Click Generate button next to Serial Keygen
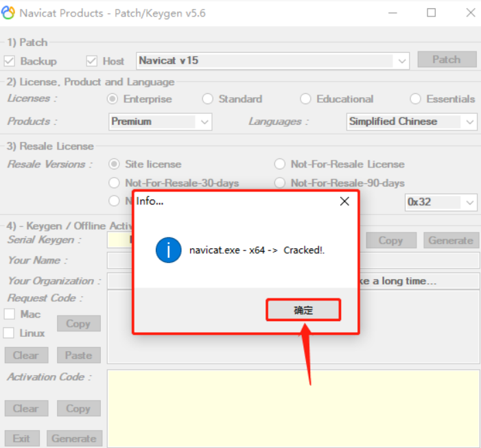481x448 pixels. [451, 240]
